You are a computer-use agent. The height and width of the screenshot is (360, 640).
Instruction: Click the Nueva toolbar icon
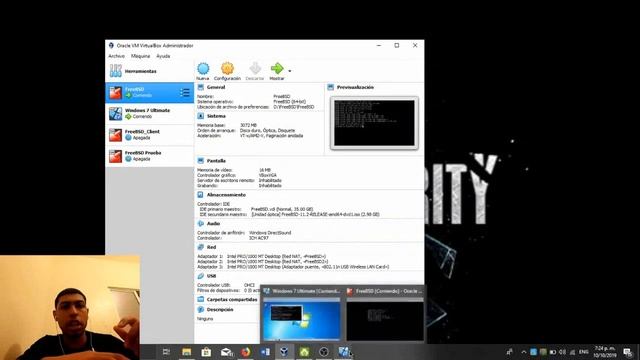click(203, 69)
